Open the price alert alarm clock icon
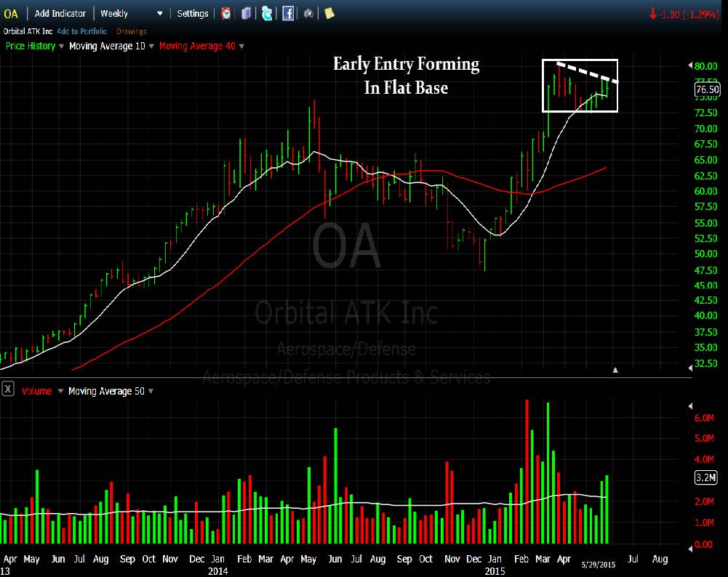Screen dimensions: 728x577 tap(226, 14)
